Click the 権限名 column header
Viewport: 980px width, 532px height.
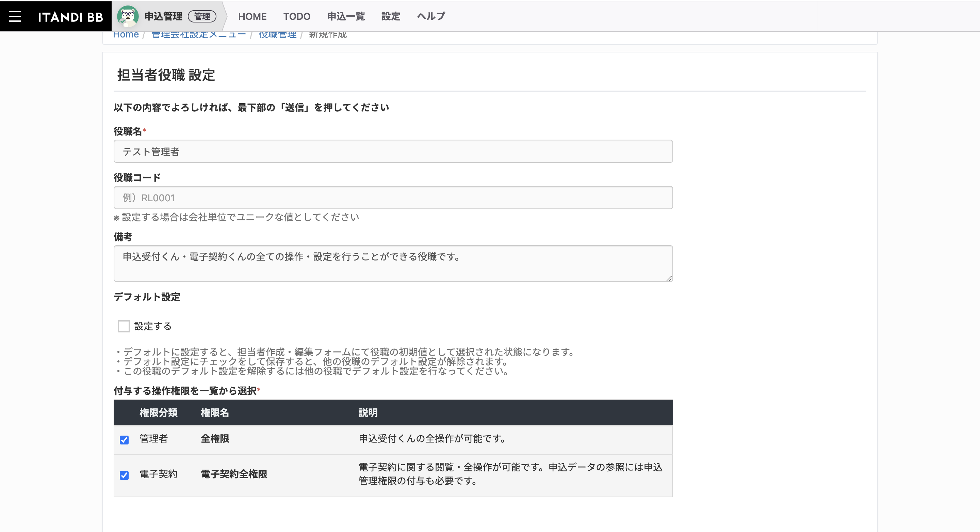[215, 412]
